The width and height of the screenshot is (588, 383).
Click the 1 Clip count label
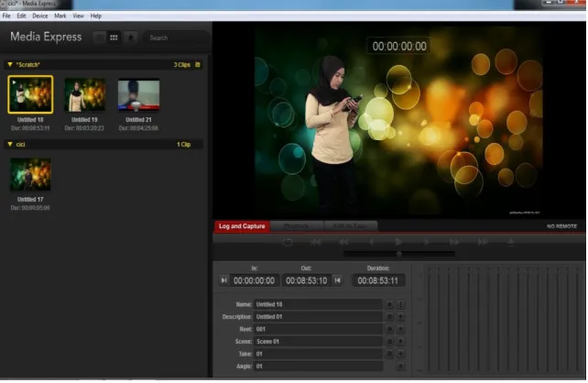[184, 145]
